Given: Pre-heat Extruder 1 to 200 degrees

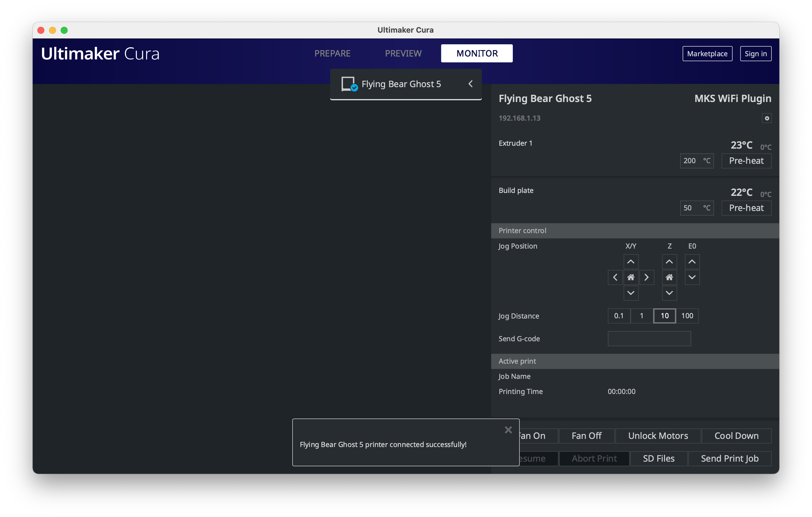Looking at the screenshot, I should click(x=746, y=161).
